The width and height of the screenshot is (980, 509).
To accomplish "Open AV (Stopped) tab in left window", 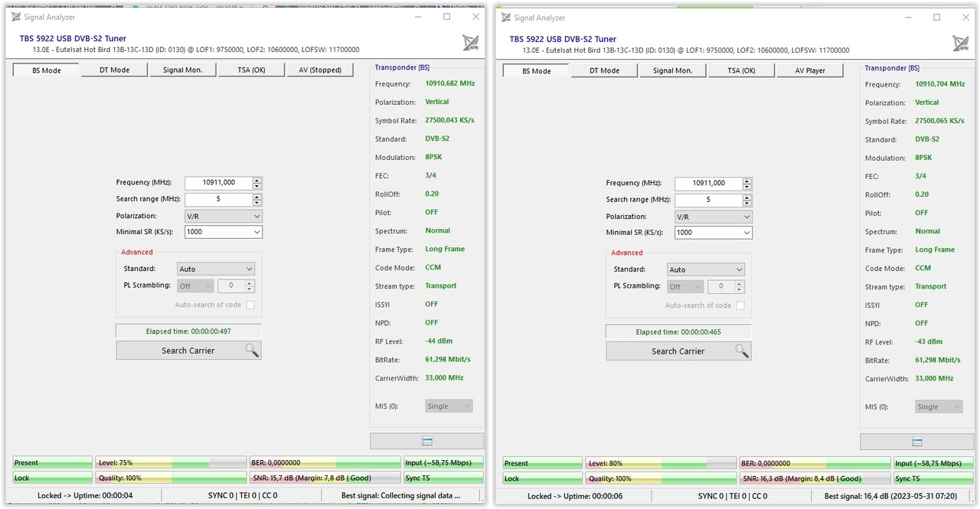I will [320, 70].
